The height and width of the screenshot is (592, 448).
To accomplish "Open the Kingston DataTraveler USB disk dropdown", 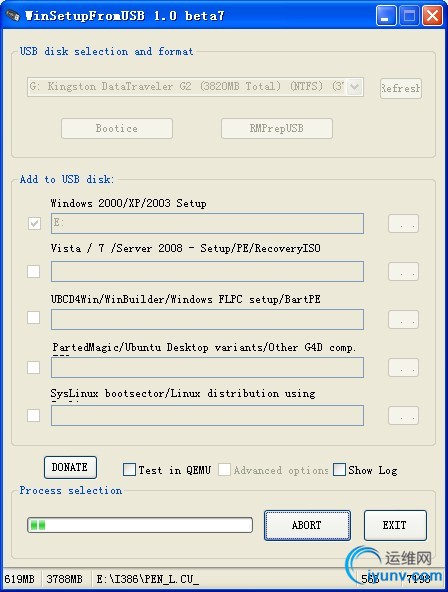I will 196,87.
